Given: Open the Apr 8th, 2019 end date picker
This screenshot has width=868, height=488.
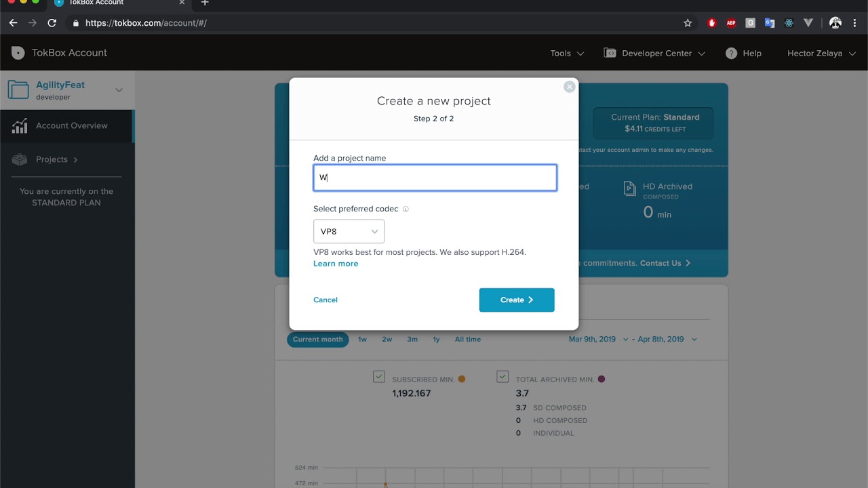Looking at the screenshot, I should (x=667, y=340).
